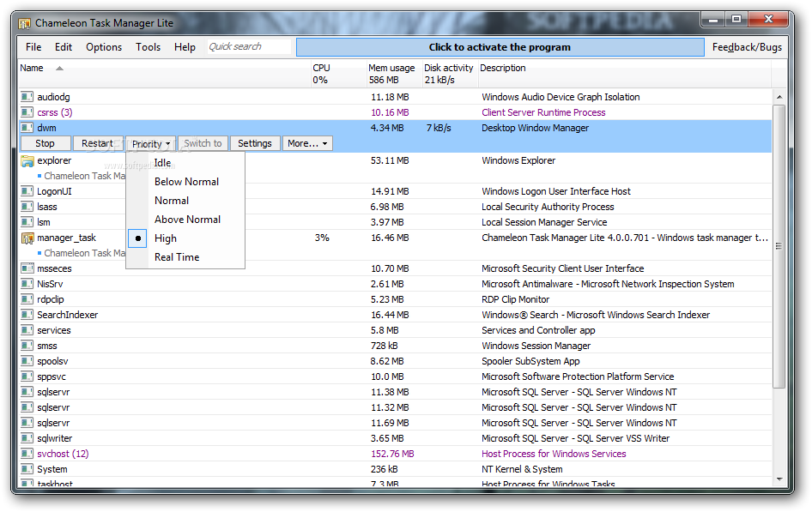Click the smss process icon
Viewport: 812px width, 512px height.
[x=27, y=346]
